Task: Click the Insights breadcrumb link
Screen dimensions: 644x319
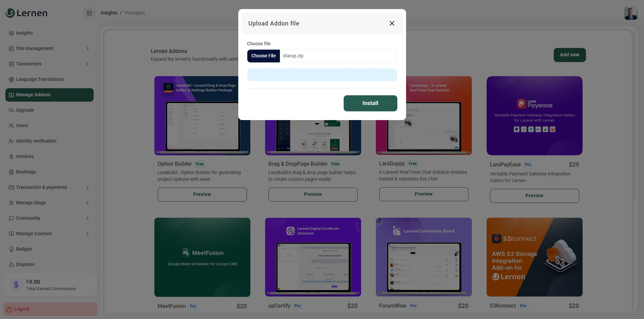Action: [109, 13]
